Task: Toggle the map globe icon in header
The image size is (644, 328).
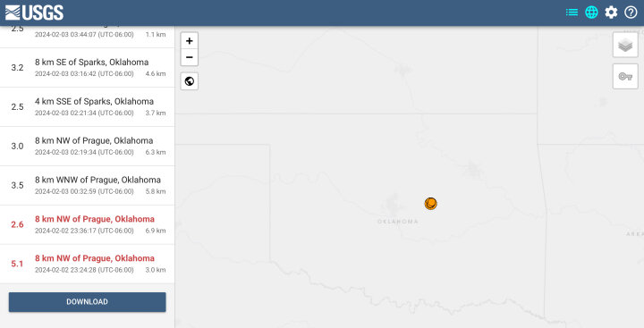Action: [x=591, y=13]
